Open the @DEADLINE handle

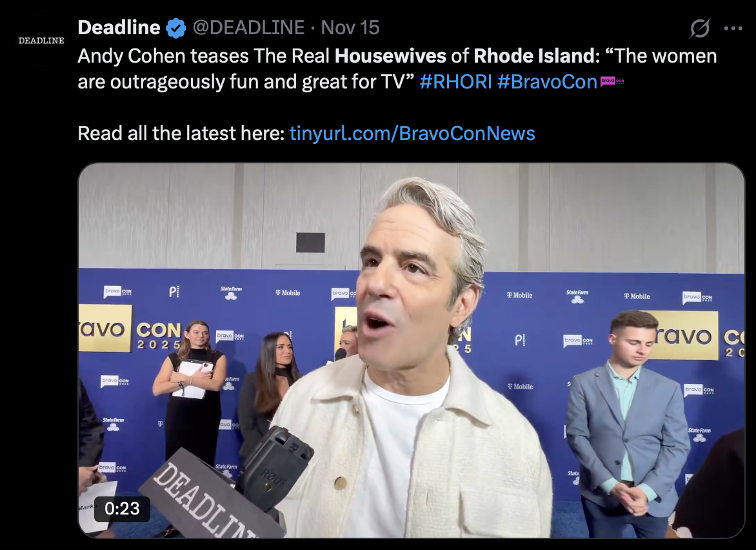[248, 28]
